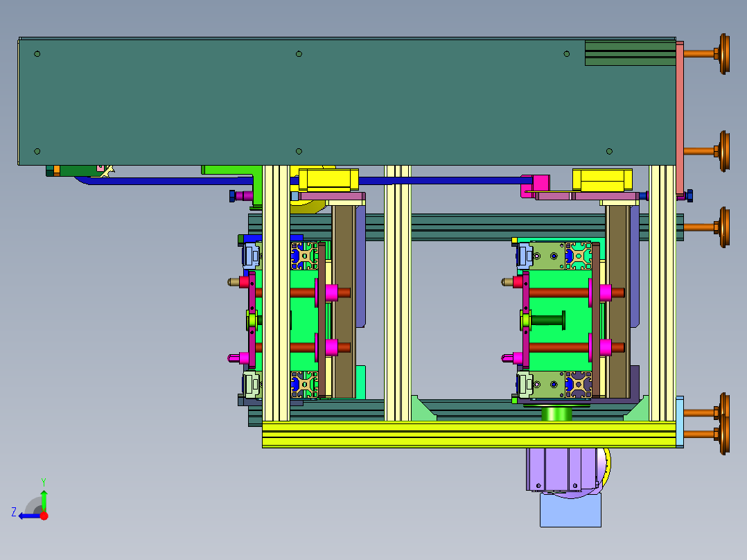747x560 pixels.
Task: Click the blue Z axis arrow of the triad
Action: pos(28,516)
